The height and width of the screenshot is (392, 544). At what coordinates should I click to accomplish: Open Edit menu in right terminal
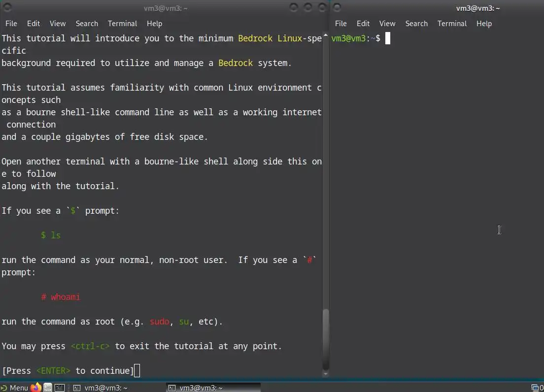pyautogui.click(x=363, y=24)
